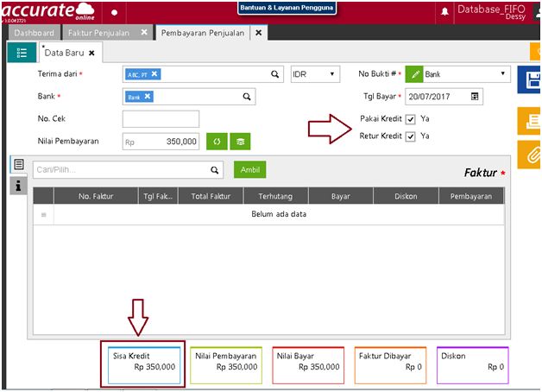Image resolution: width=542 pixels, height=392 pixels.
Task: Toggle the Pakai Kredit checkbox
Action: click(x=411, y=119)
